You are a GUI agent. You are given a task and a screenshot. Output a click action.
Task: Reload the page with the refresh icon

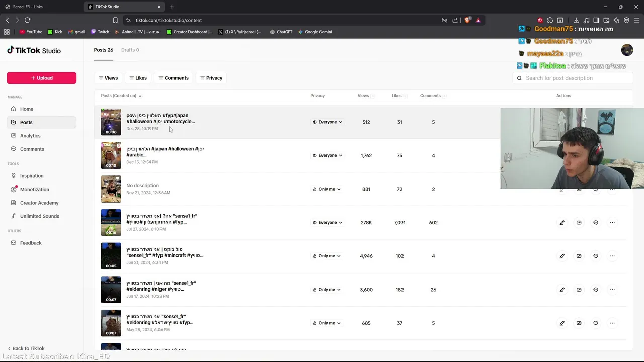(x=27, y=20)
